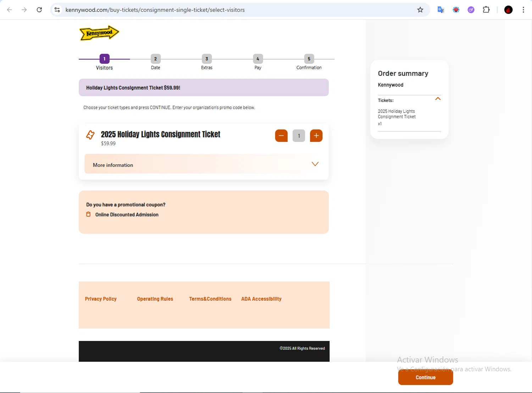This screenshot has height=393, width=532.
Task: Click the 2025 Holiday Lights Consignment Ticket title
Action: point(161,134)
